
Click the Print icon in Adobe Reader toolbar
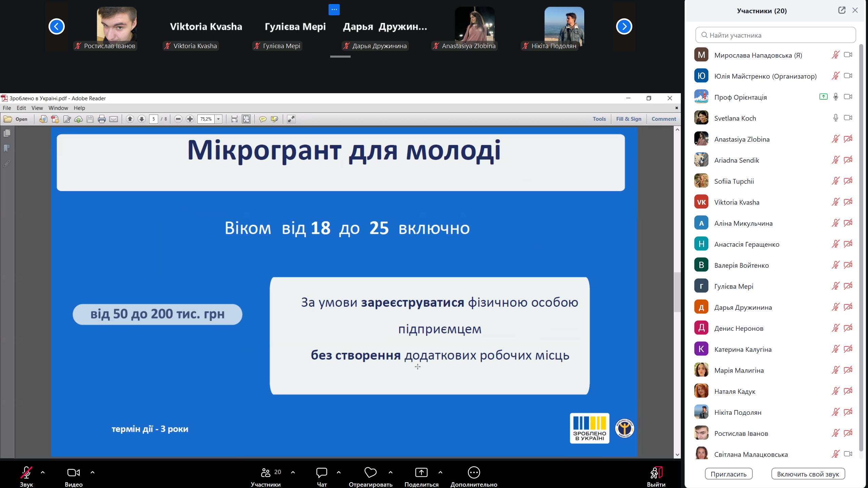pos(102,119)
